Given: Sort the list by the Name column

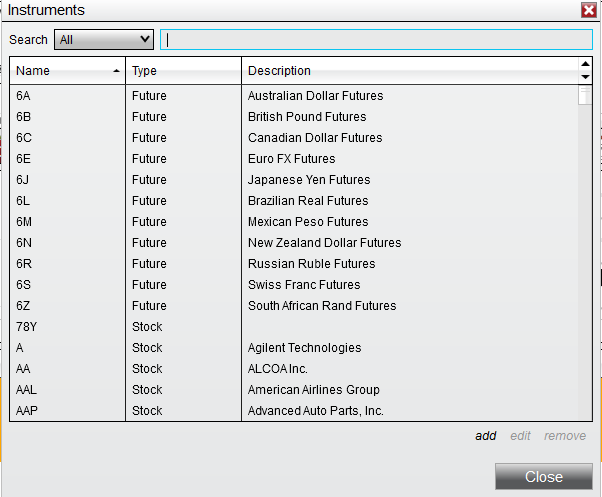Looking at the screenshot, I should coord(67,71).
